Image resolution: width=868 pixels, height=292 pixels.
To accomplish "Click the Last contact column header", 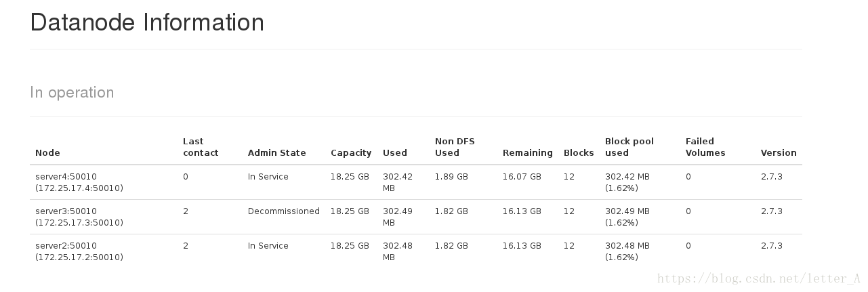I will tap(201, 147).
